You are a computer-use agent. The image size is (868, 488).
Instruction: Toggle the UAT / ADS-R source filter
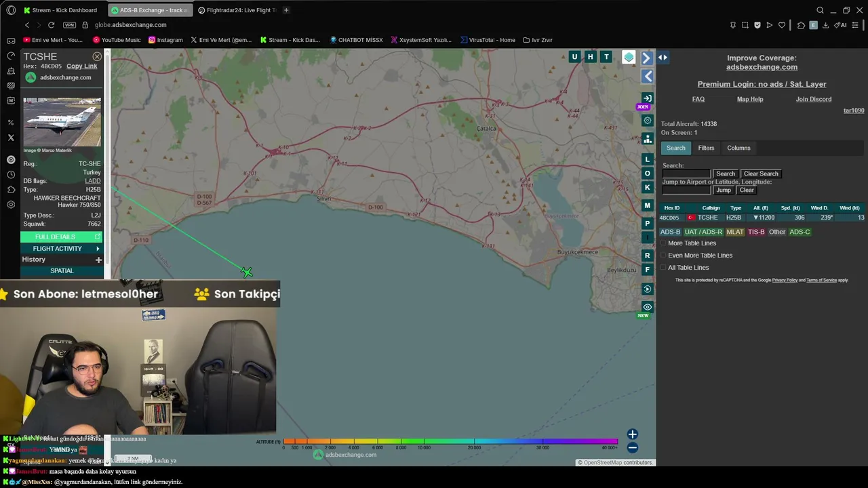point(703,232)
